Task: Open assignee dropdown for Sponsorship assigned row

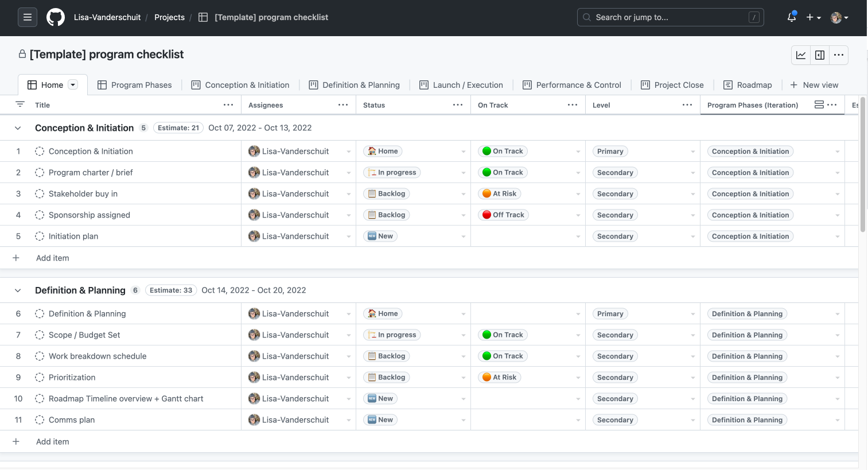Action: pyautogui.click(x=349, y=215)
